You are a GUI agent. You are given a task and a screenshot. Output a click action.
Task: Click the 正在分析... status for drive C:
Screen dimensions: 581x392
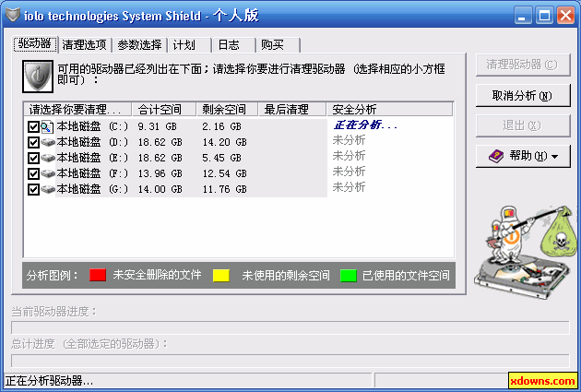pos(365,125)
